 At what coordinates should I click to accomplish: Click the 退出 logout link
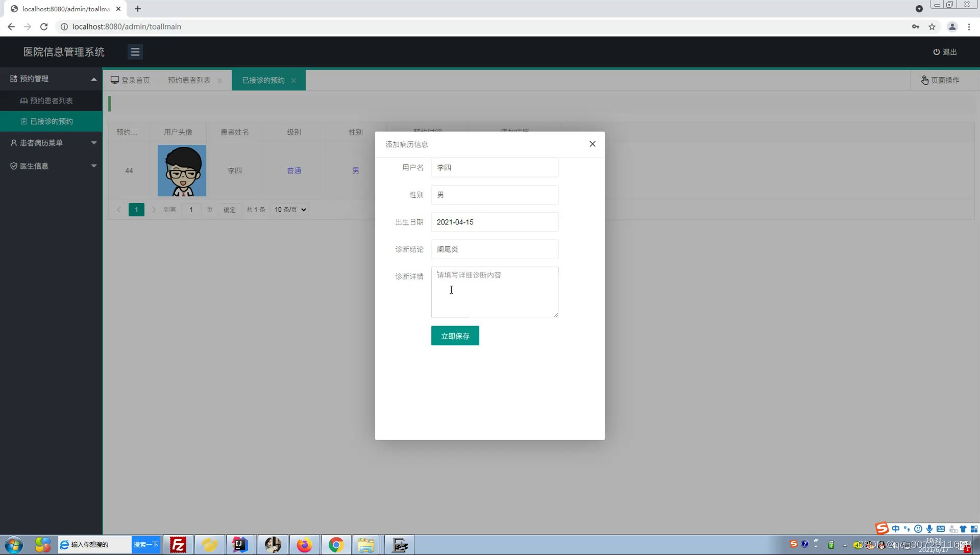coord(945,52)
